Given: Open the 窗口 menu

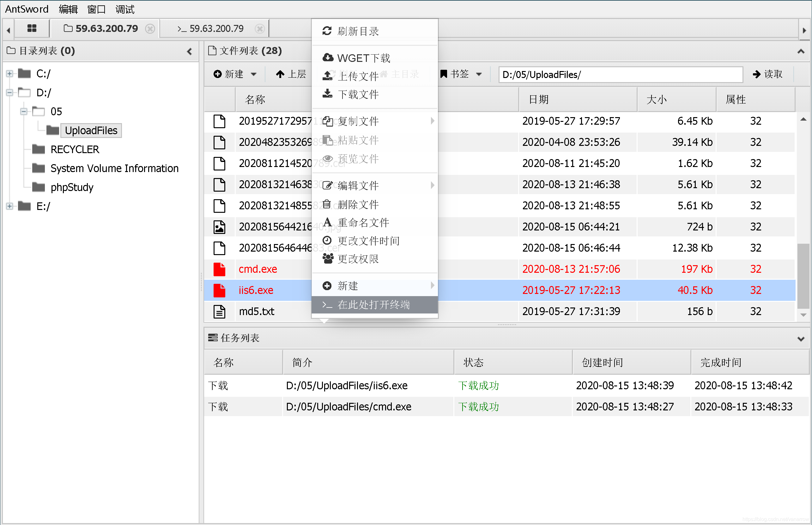Looking at the screenshot, I should pos(97,9).
